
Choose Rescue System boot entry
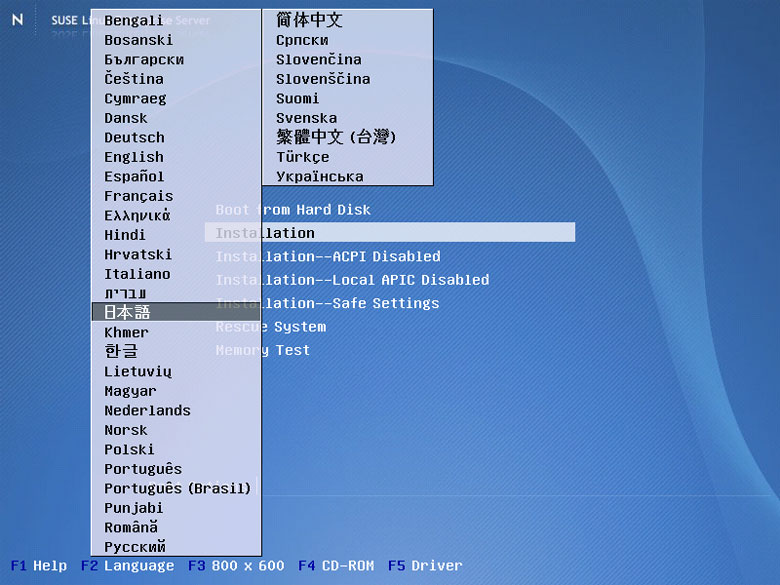(x=271, y=326)
